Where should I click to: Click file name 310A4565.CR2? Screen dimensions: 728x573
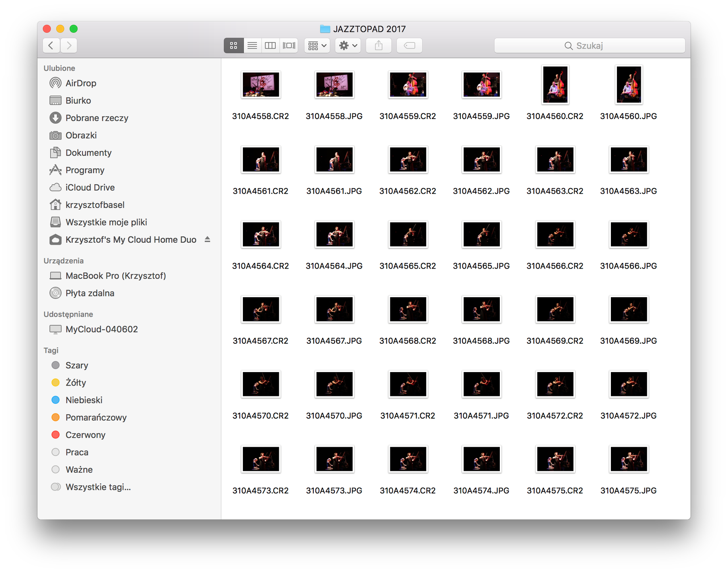(408, 266)
